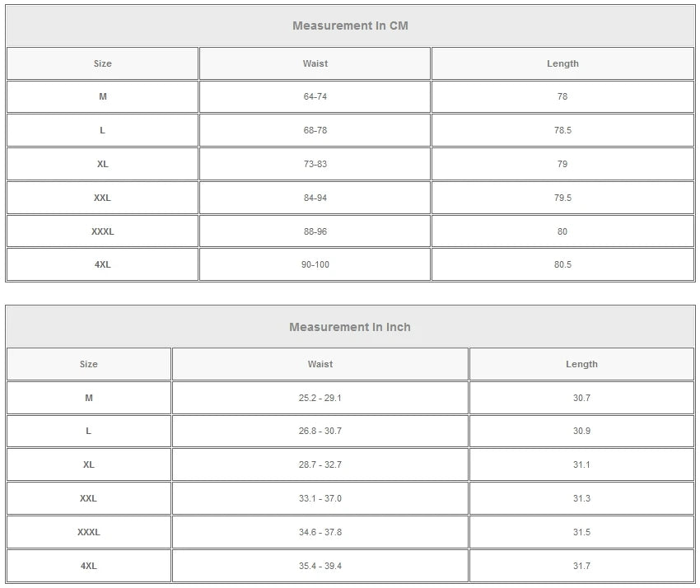Select the Length column header in Inch table
Viewport: 700px width, 588px height.
coord(581,364)
